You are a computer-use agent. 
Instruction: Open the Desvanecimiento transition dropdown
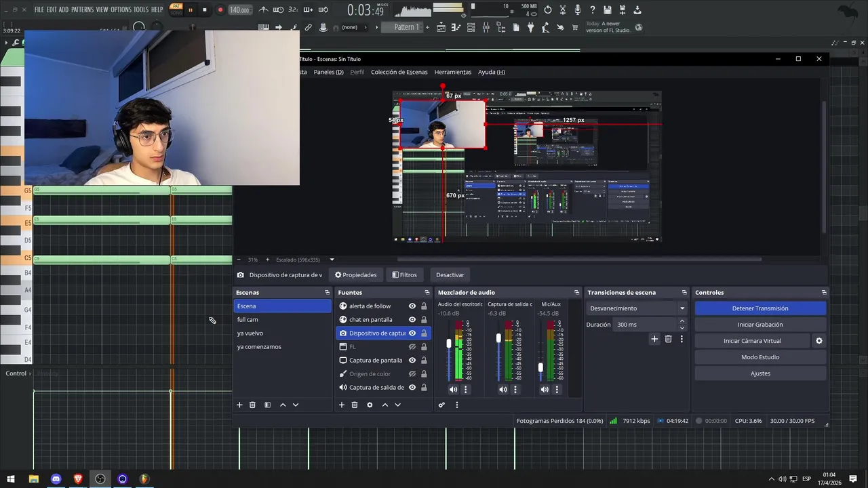(682, 308)
